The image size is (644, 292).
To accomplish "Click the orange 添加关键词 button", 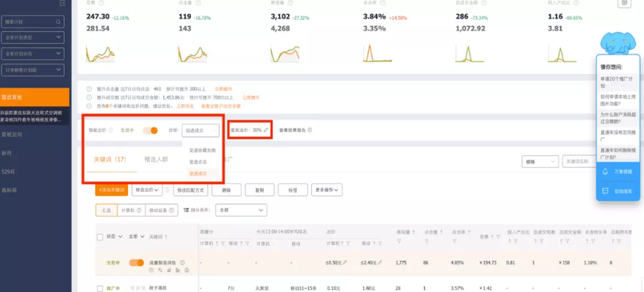I will (x=112, y=190).
